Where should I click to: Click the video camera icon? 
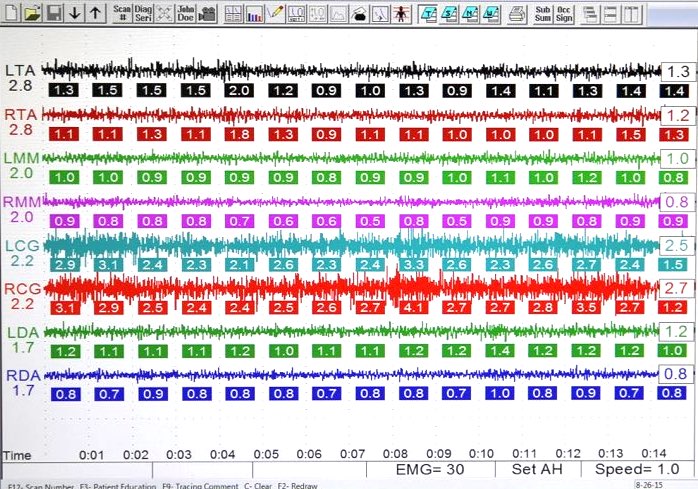click(207, 13)
